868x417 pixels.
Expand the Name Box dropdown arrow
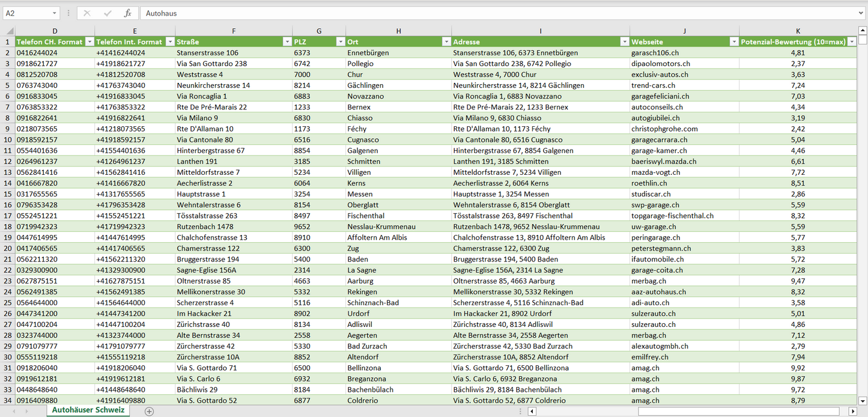[54, 13]
